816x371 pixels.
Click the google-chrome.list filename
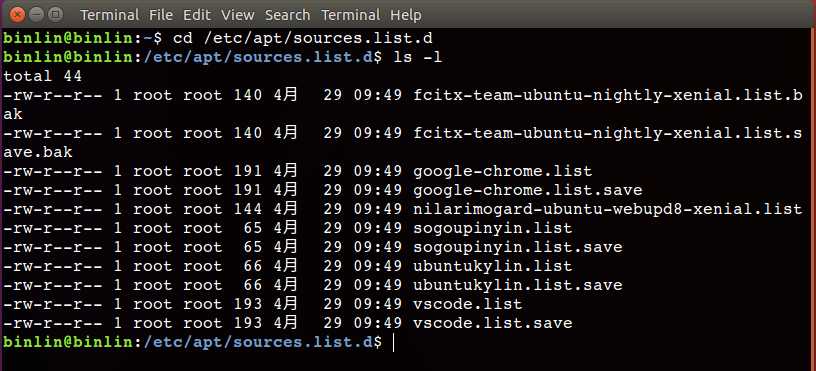503,171
